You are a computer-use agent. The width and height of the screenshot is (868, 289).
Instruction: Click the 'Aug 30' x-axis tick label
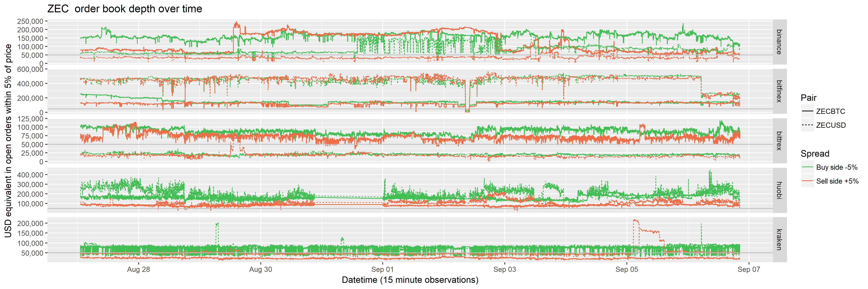[x=260, y=270]
